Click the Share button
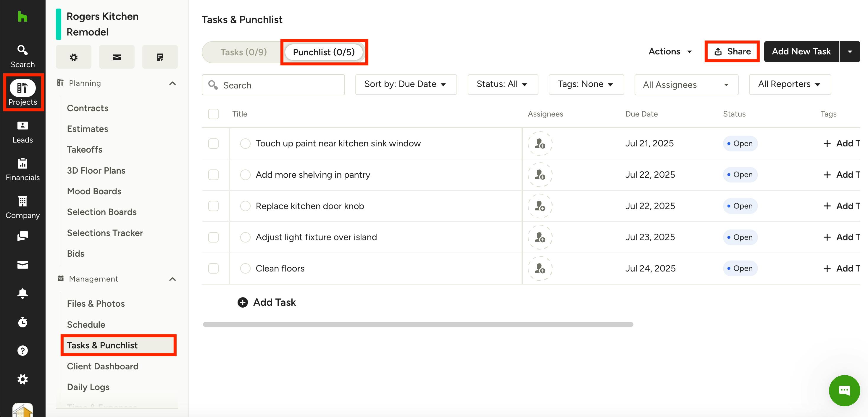The height and width of the screenshot is (417, 868). [732, 51]
